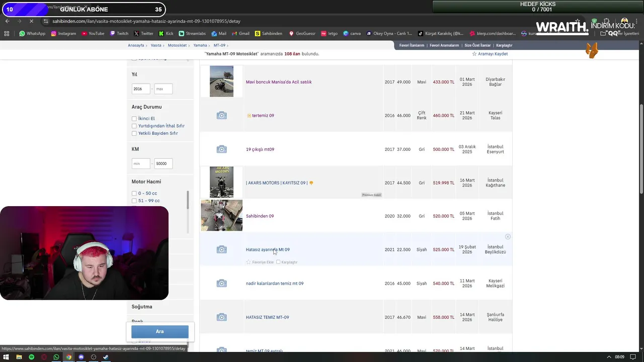Click Aramayı Kaydet link
Viewport: 644px width, 362px height.
point(493,54)
